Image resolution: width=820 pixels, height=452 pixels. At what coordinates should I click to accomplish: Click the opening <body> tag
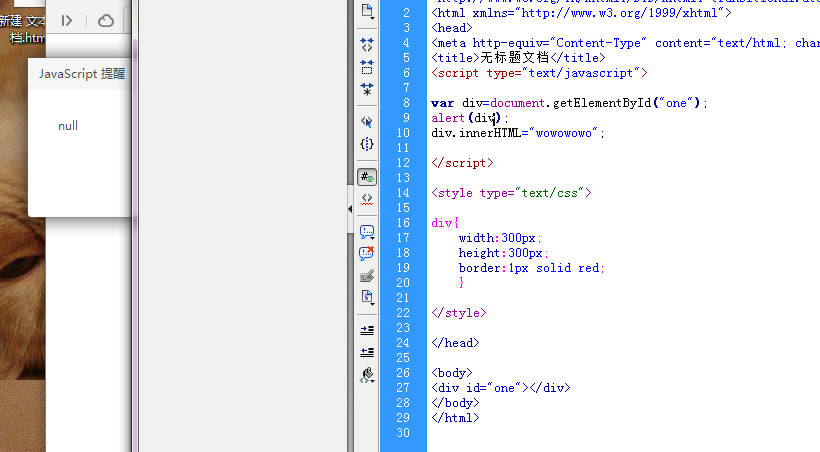pyautogui.click(x=452, y=373)
